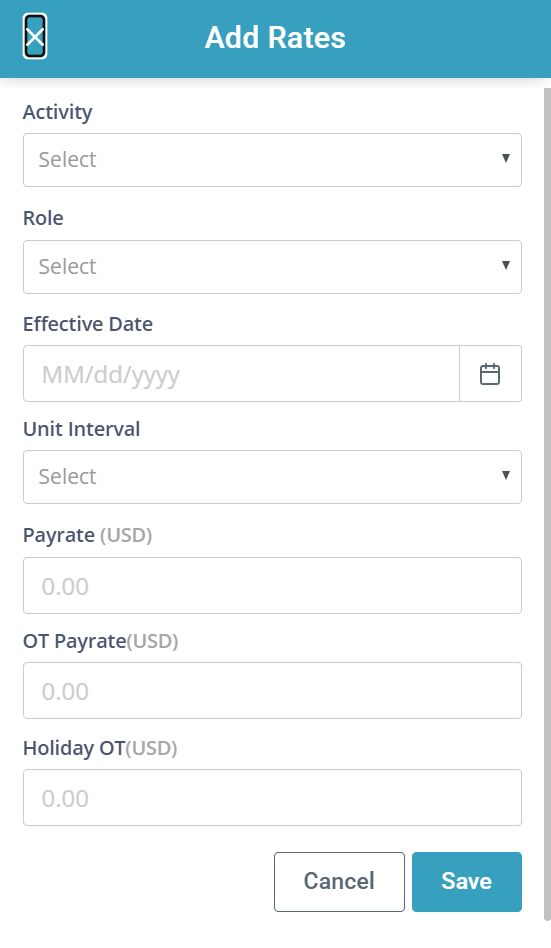Screen dimensions: 551x948
Task: Choose the Role Select placeholder text
Action: click(x=67, y=267)
